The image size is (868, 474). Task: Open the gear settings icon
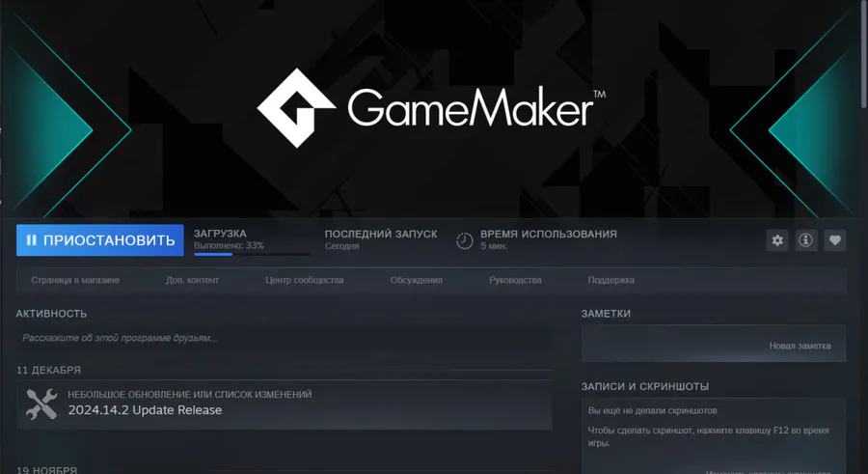[x=777, y=240]
